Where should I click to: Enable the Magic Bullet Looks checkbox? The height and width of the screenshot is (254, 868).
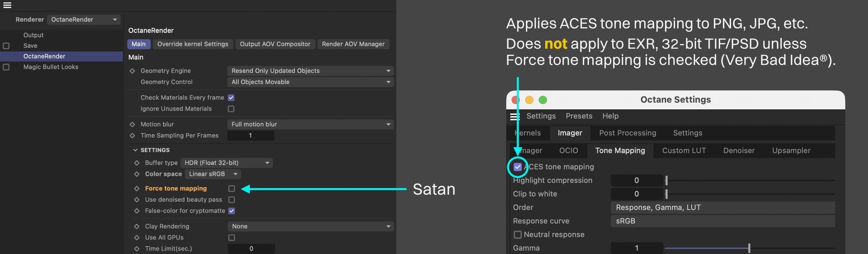tap(6, 67)
